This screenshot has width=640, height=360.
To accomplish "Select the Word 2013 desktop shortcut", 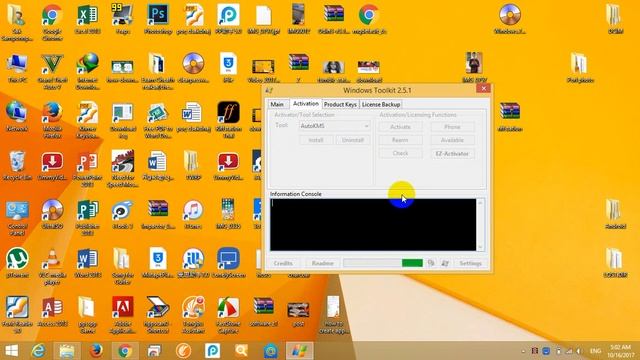I will point(87,262).
